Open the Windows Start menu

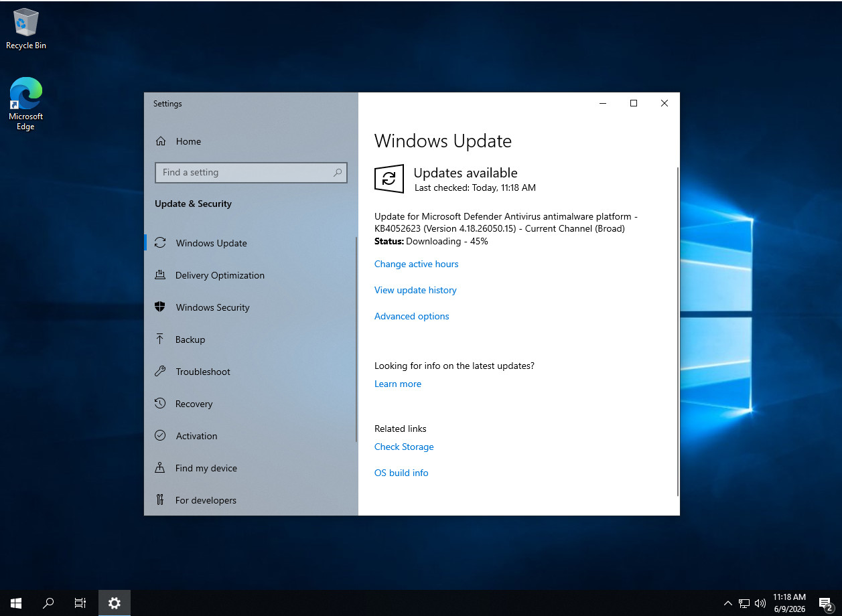click(x=16, y=603)
